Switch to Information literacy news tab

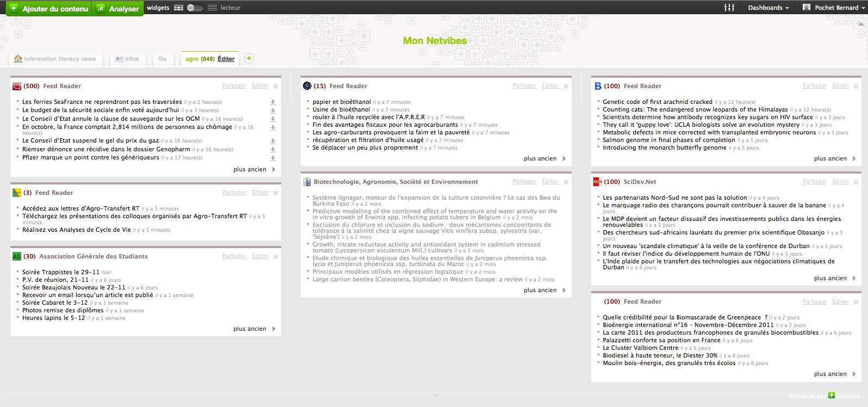(x=57, y=59)
